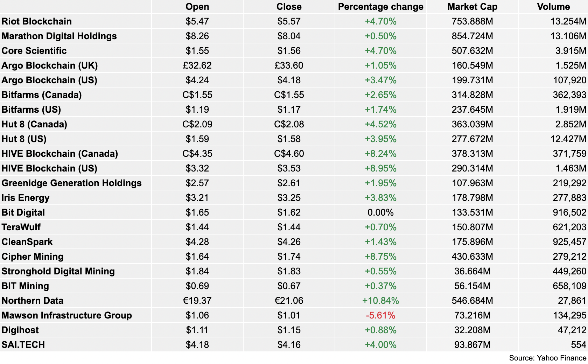Image resolution: width=588 pixels, height=364 pixels.
Task: Click Marathon Digital Holdings company name
Action: click(x=59, y=36)
